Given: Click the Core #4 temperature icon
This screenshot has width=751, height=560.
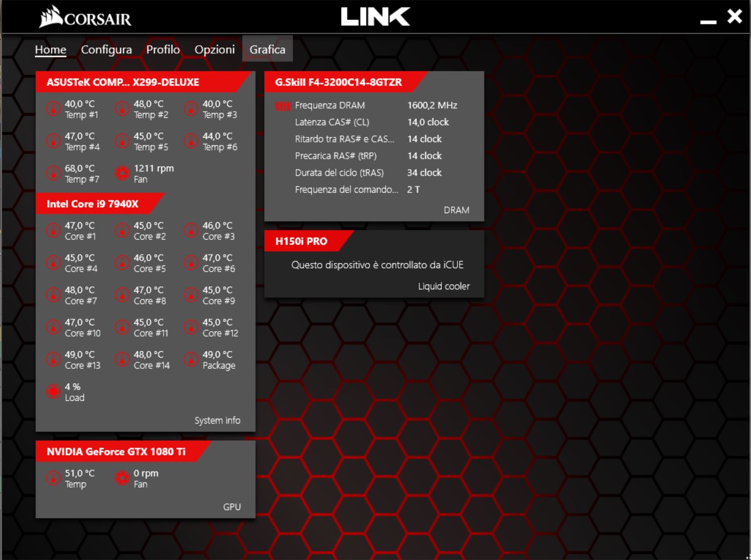Looking at the screenshot, I should [x=53, y=262].
